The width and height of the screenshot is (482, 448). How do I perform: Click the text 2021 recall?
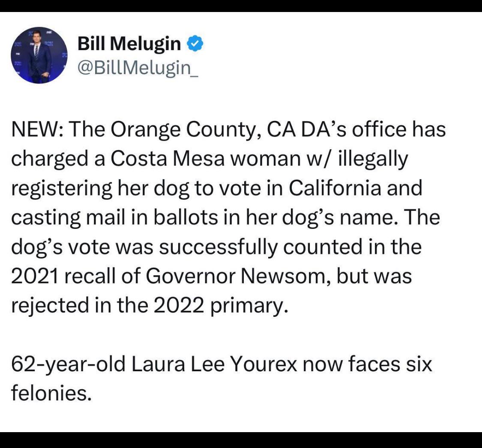click(x=63, y=276)
